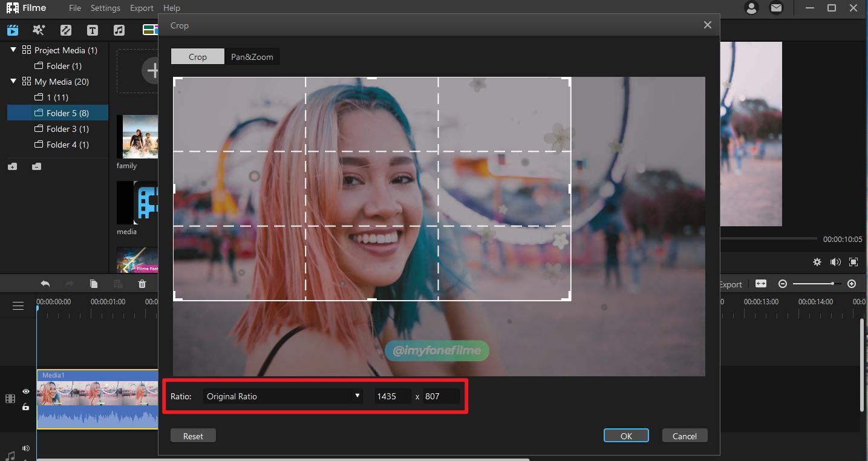Image resolution: width=868 pixels, height=461 pixels.
Task: Select the Text library icon
Action: (x=93, y=30)
